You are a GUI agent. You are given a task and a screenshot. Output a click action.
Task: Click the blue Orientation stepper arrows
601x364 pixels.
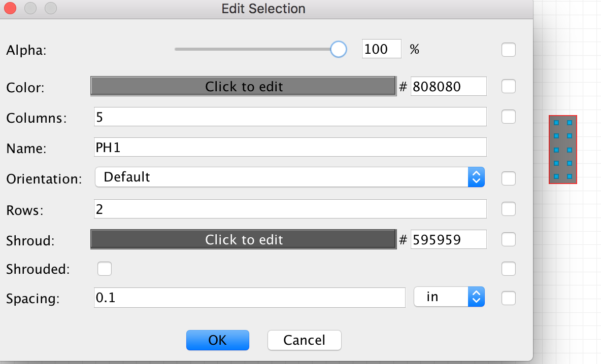coord(476,177)
